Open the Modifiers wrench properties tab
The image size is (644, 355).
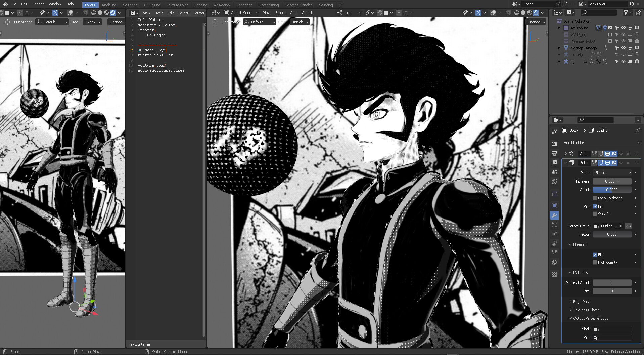(554, 215)
